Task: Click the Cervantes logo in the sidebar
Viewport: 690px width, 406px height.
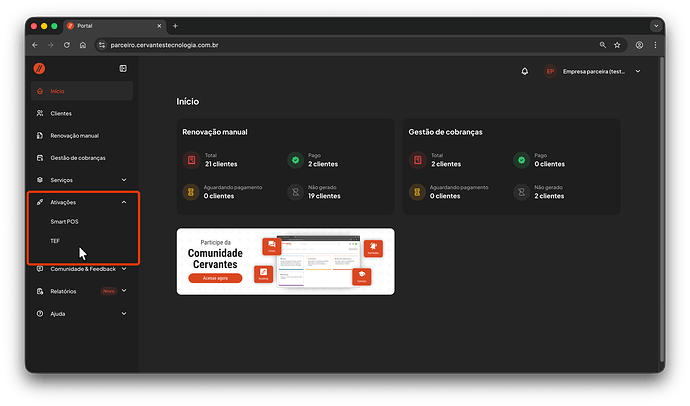Action: [x=40, y=68]
